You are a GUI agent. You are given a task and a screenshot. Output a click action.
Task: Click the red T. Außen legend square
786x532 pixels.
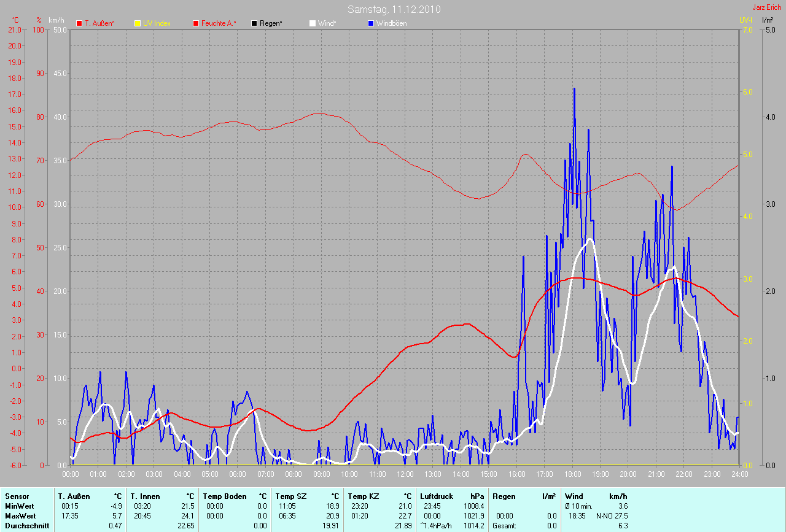coord(79,23)
